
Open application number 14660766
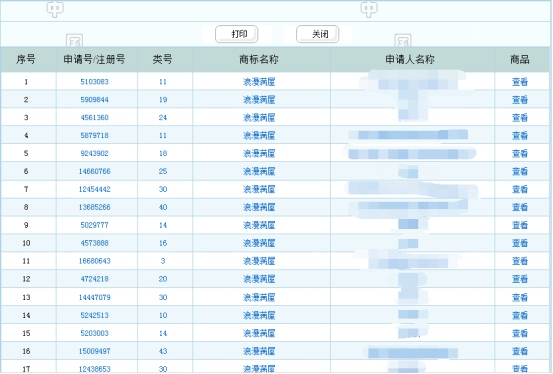(x=95, y=171)
